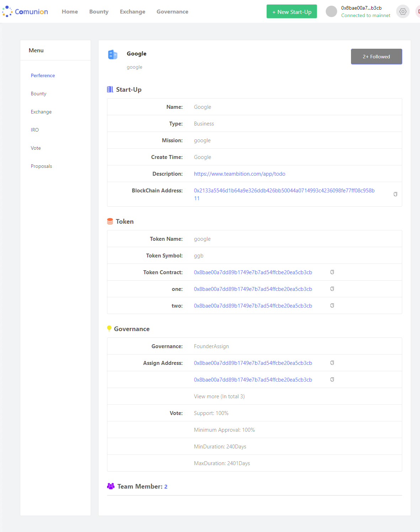Toggle the 2+ Followed button
Screen dimensions: 420x532
(377, 57)
